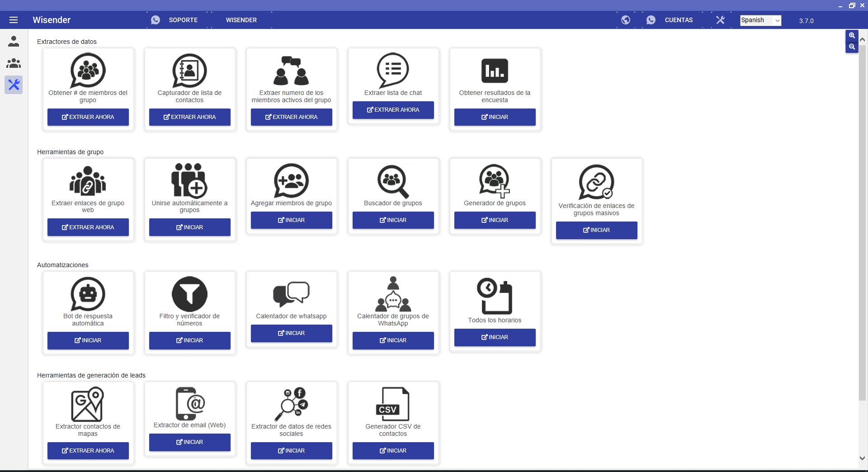Screen dimensions: 868x472
Task: Start social media data extractor
Action: 292,451
